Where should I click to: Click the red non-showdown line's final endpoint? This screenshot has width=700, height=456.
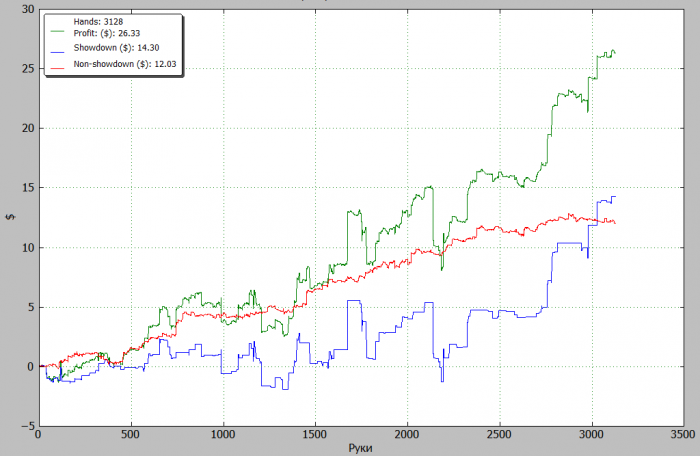615,223
